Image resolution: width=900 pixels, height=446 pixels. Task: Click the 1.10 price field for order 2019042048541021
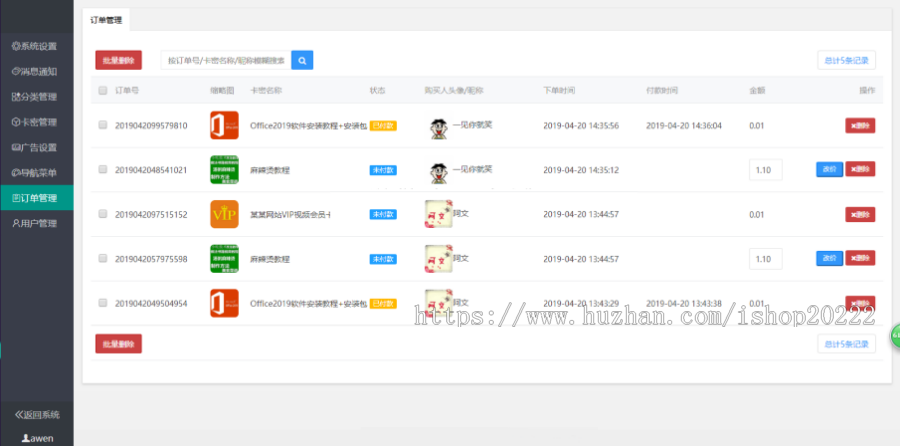[766, 170]
